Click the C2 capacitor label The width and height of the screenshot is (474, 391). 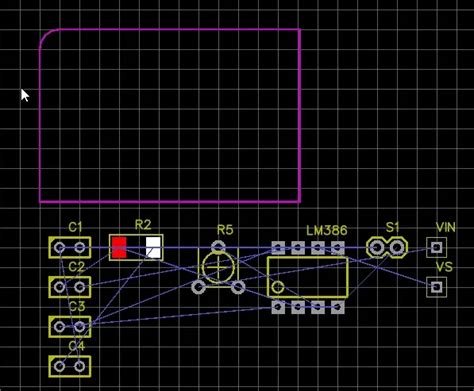[76, 267]
